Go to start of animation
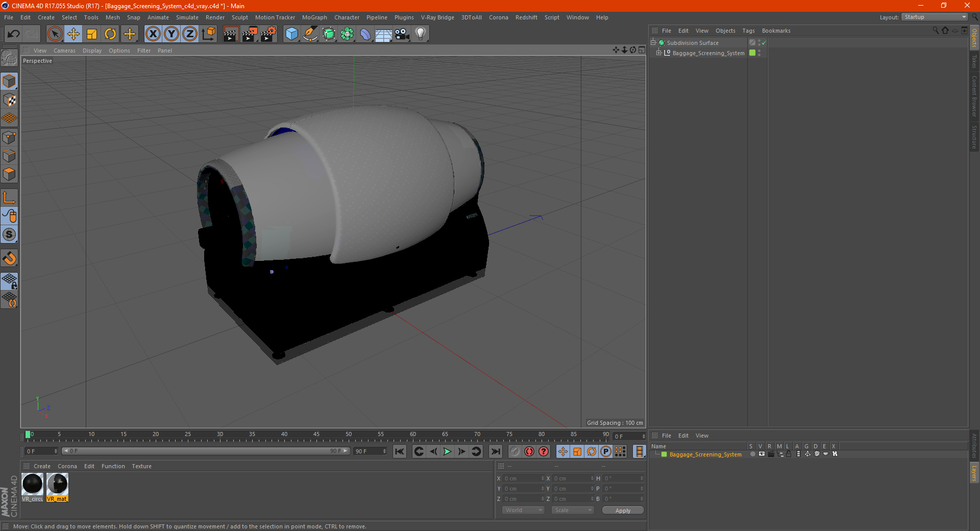 point(400,451)
